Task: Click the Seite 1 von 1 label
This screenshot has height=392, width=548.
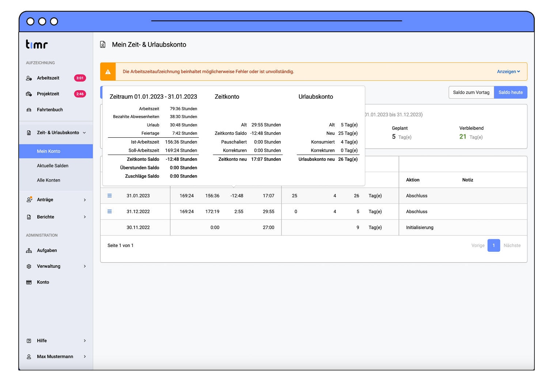Action: coord(120,246)
